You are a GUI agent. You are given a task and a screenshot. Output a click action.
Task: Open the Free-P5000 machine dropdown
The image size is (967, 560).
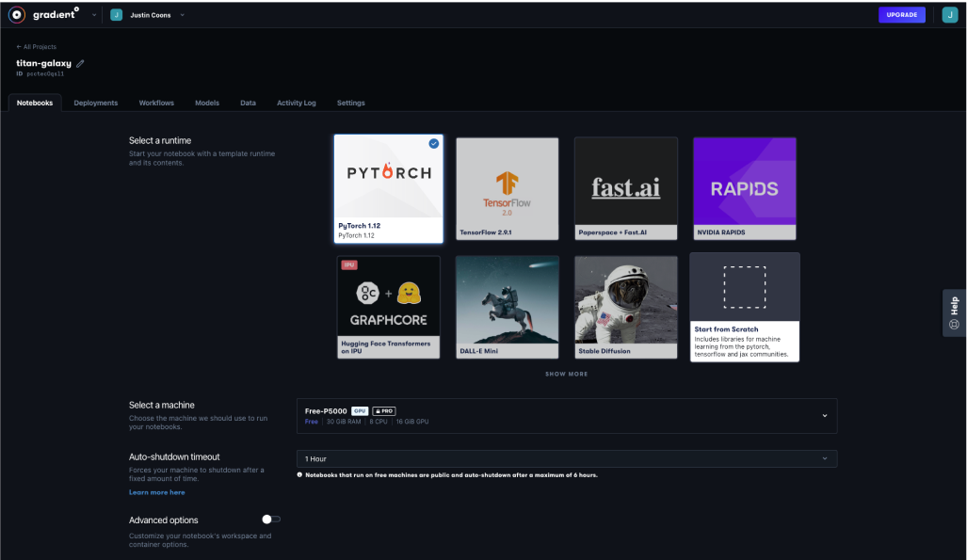[567, 416]
